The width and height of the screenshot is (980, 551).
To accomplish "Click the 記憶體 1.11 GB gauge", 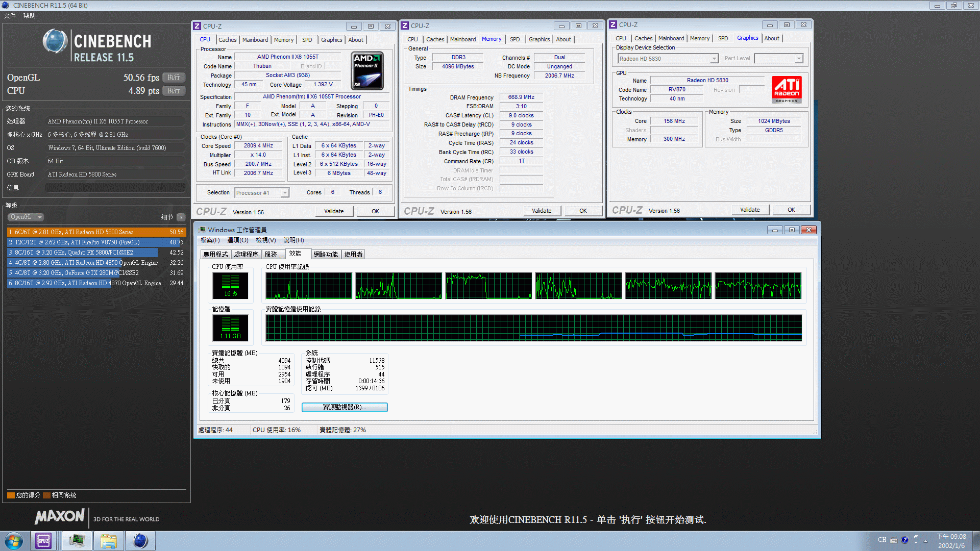I will pos(231,328).
